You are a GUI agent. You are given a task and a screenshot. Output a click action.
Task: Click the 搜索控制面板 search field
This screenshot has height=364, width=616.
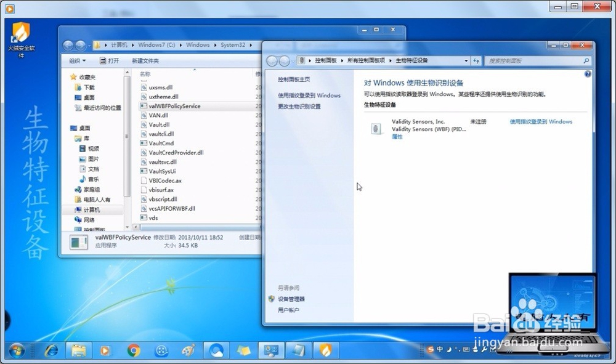pyautogui.click(x=533, y=61)
